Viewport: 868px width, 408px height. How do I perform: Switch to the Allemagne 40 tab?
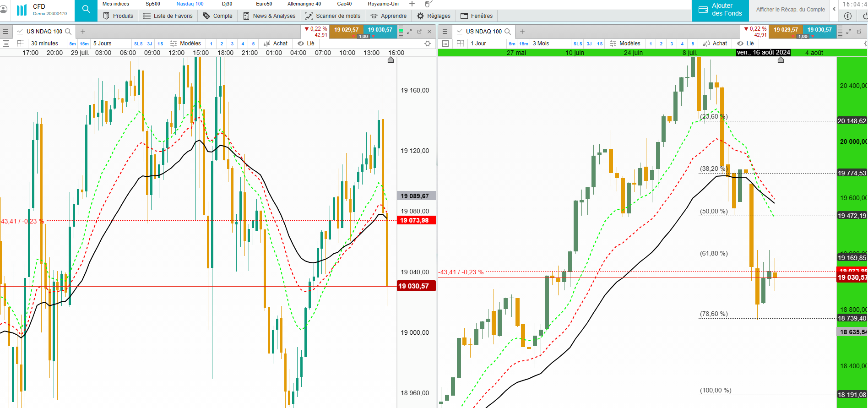[x=304, y=4]
